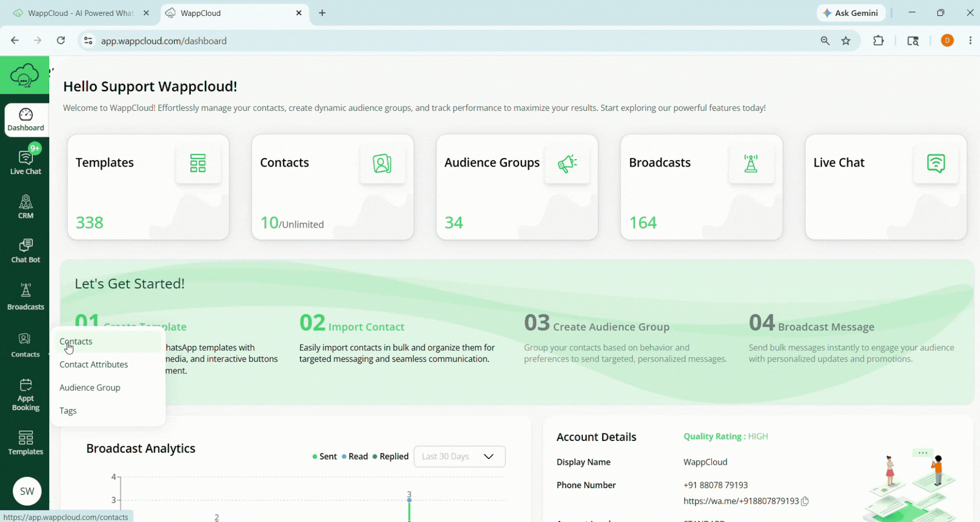Image resolution: width=980 pixels, height=522 pixels.
Task: Open the Templates summary card
Action: (x=148, y=187)
